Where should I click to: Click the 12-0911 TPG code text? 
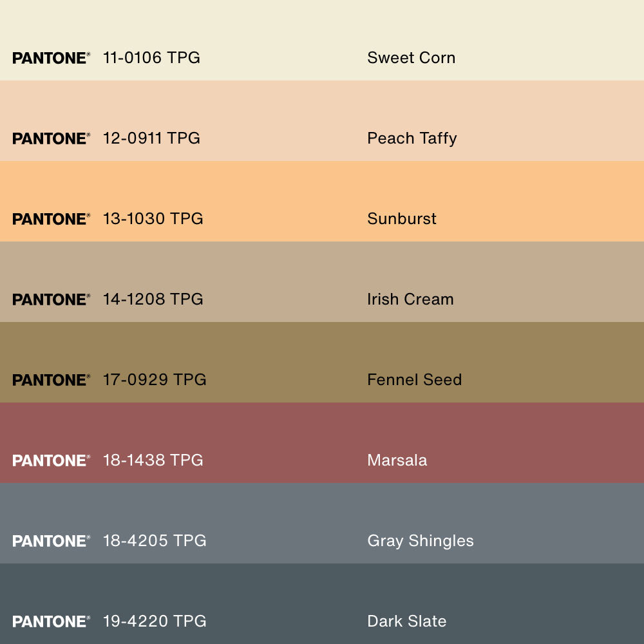pyautogui.click(x=151, y=138)
